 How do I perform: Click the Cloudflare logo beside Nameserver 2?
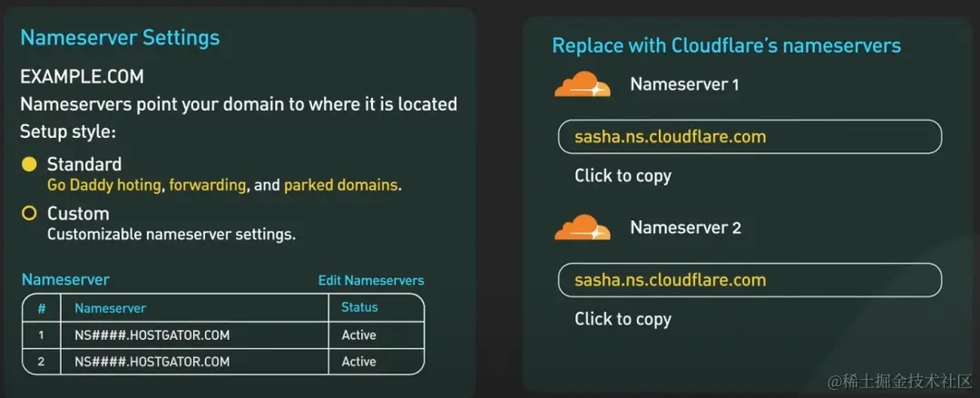pos(583,228)
